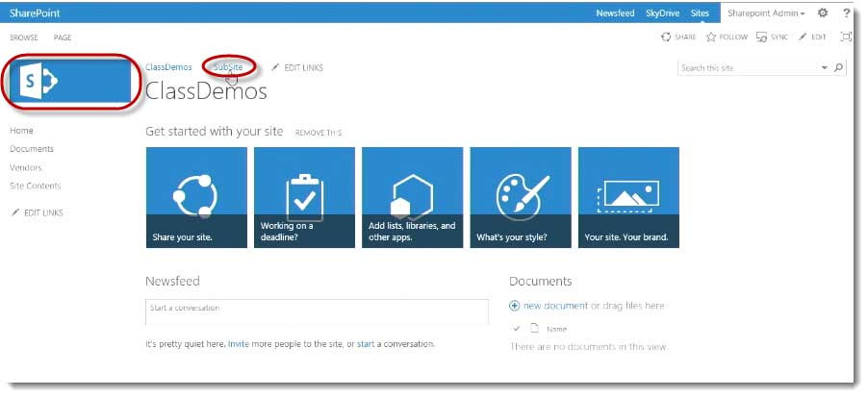Click the SharePoint site logo
Viewport: 868px width, 397px height.
[x=70, y=82]
